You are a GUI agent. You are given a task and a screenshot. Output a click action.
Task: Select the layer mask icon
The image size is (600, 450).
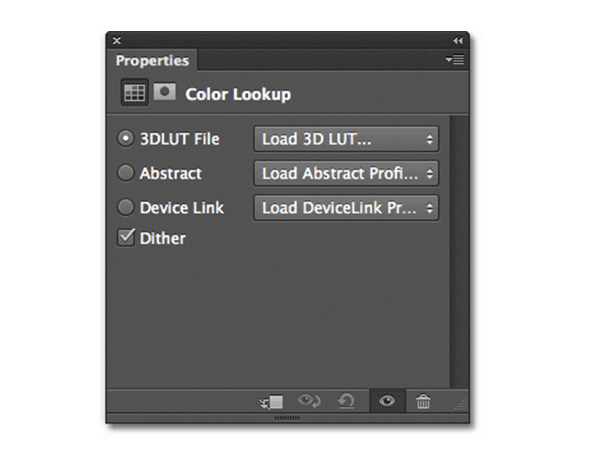(164, 93)
